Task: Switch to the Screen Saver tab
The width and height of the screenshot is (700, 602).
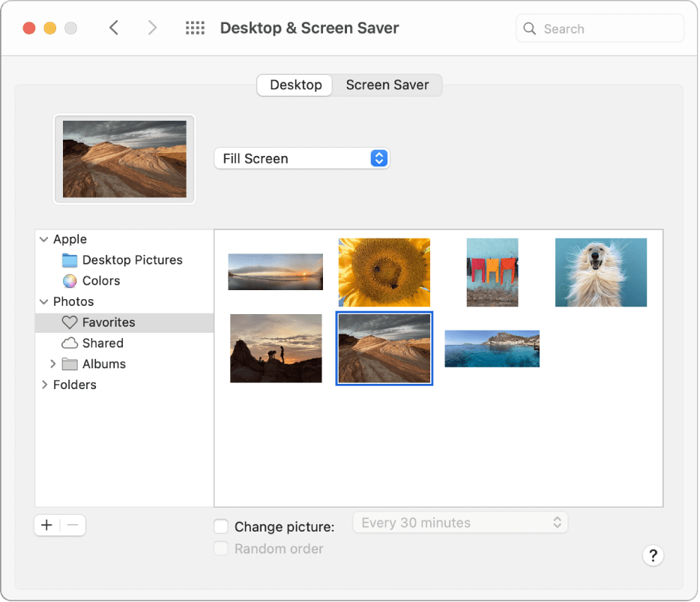Action: point(387,85)
